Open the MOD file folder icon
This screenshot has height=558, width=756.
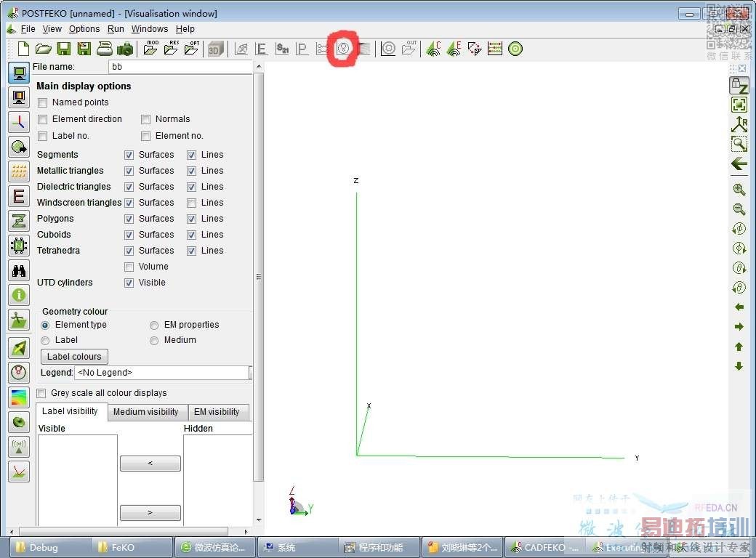(151, 48)
